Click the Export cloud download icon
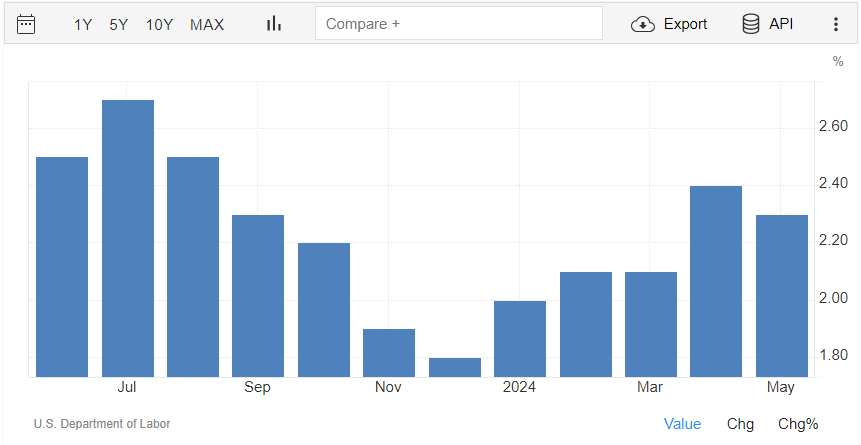This screenshot has height=445, width=861. point(642,24)
